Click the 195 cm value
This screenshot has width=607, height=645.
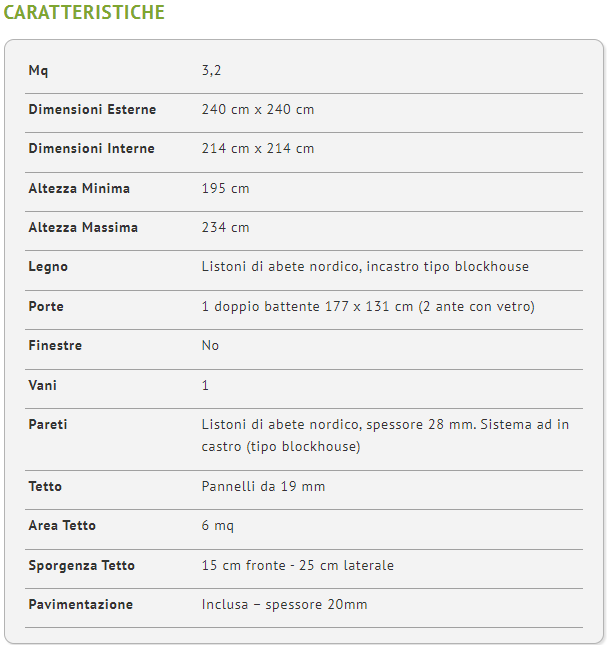click(225, 188)
